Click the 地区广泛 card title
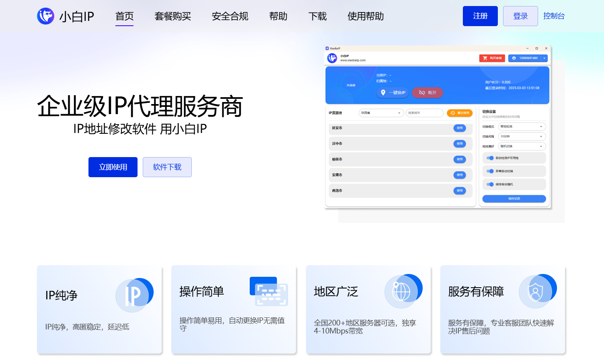 tap(336, 291)
